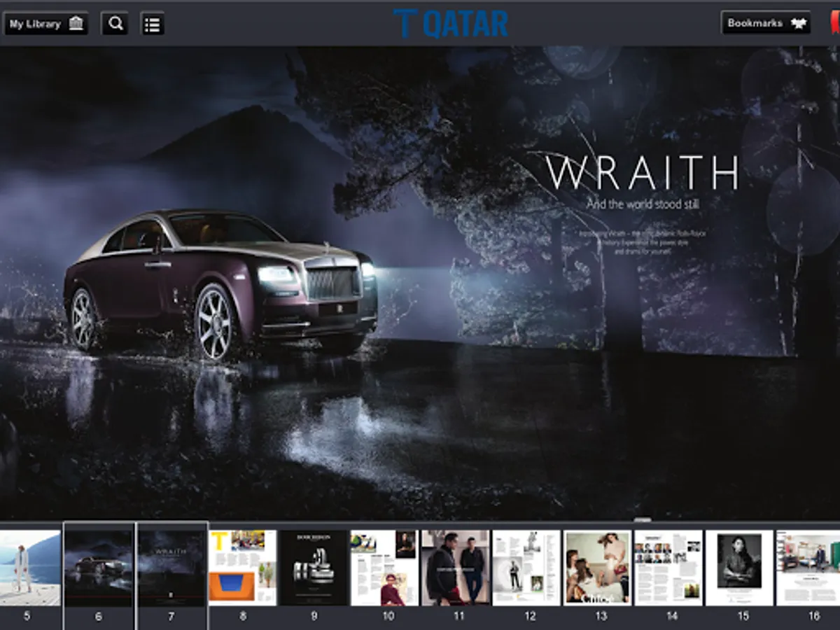Open page 11 two-men thumbnail

[x=456, y=568]
